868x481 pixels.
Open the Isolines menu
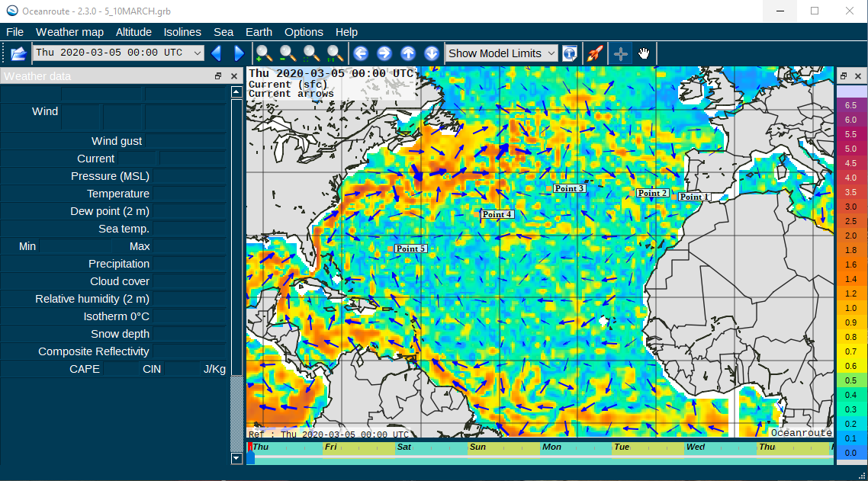tap(182, 32)
